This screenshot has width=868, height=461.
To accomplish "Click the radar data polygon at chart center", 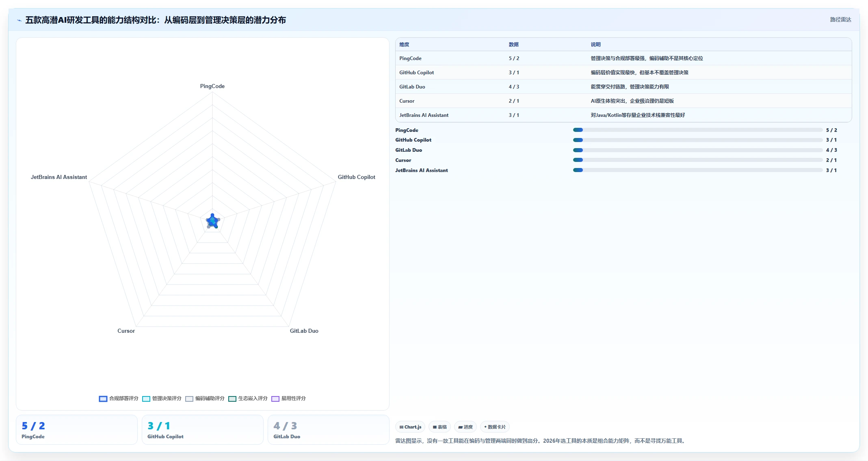I will click(x=212, y=221).
